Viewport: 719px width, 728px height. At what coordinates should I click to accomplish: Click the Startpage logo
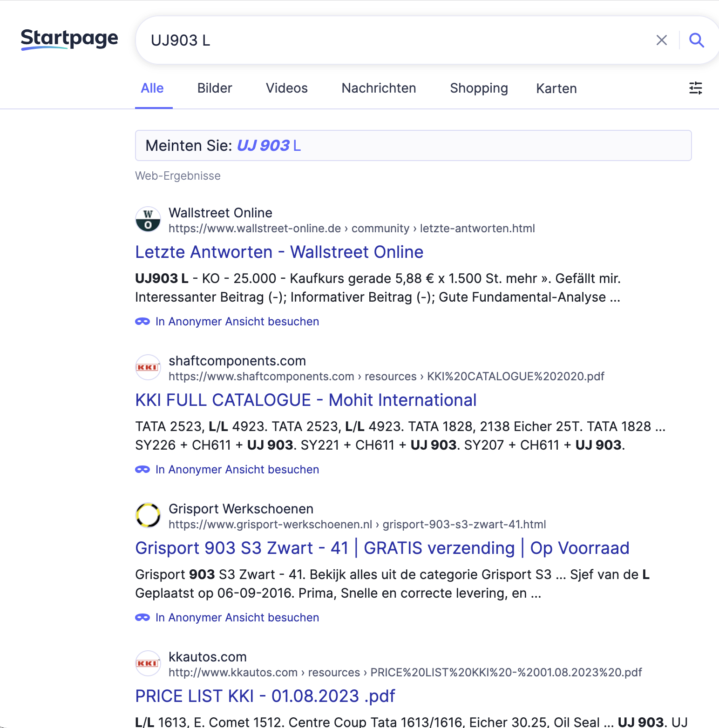[69, 39]
